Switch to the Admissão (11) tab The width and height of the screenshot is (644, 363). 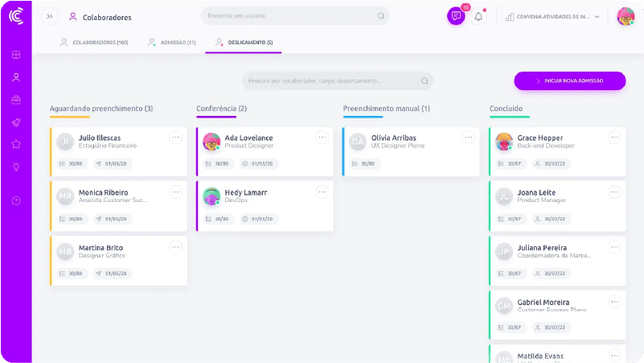pyautogui.click(x=172, y=42)
